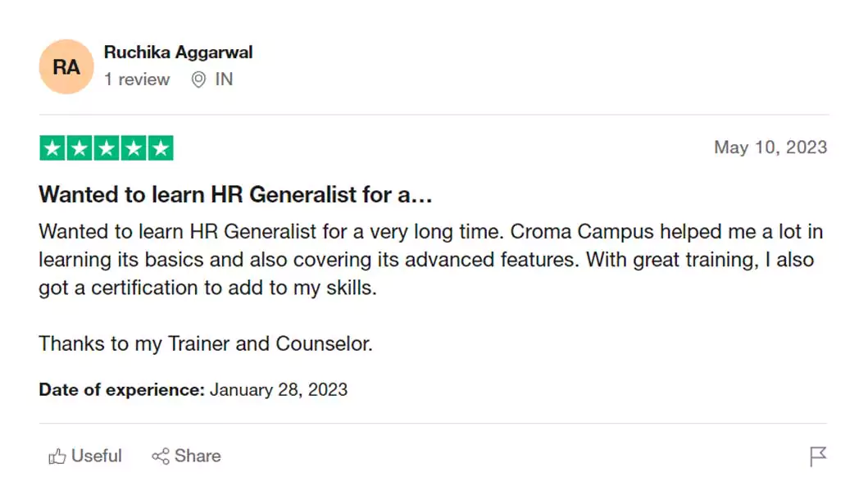The width and height of the screenshot is (868, 504).
Task: Click the IN country code
Action: tap(224, 79)
